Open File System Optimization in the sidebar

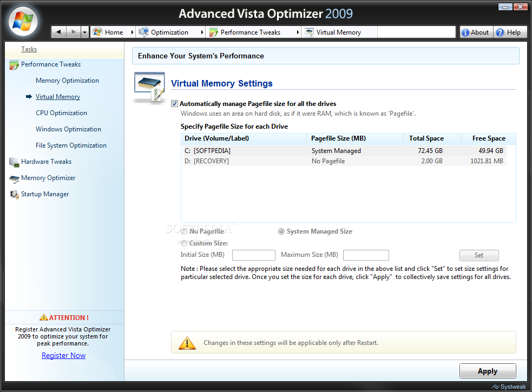coord(71,145)
